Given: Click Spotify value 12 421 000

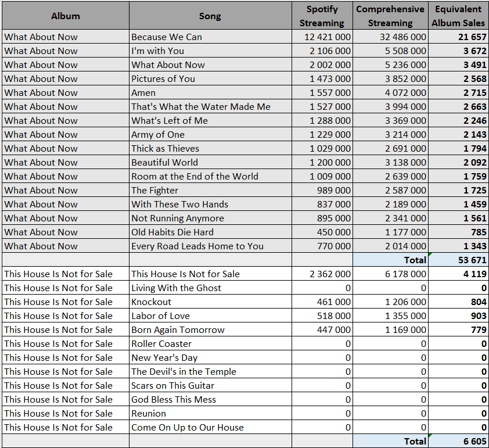Looking at the screenshot, I should pos(322,37).
